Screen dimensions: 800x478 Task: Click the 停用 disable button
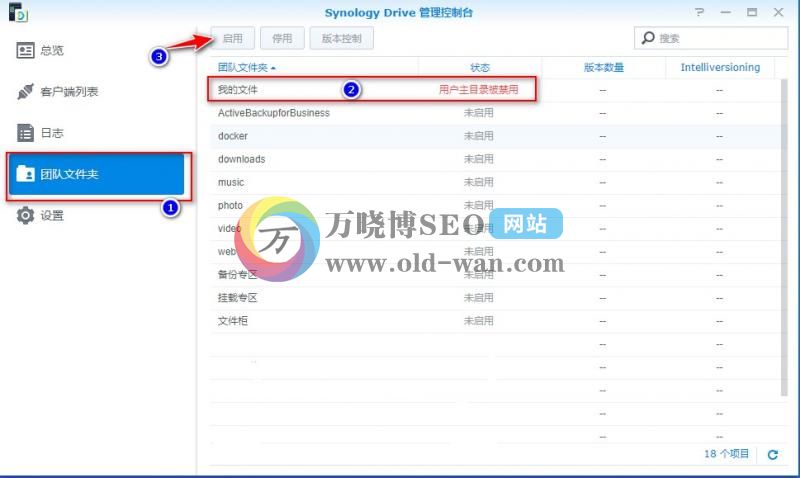pyautogui.click(x=282, y=38)
